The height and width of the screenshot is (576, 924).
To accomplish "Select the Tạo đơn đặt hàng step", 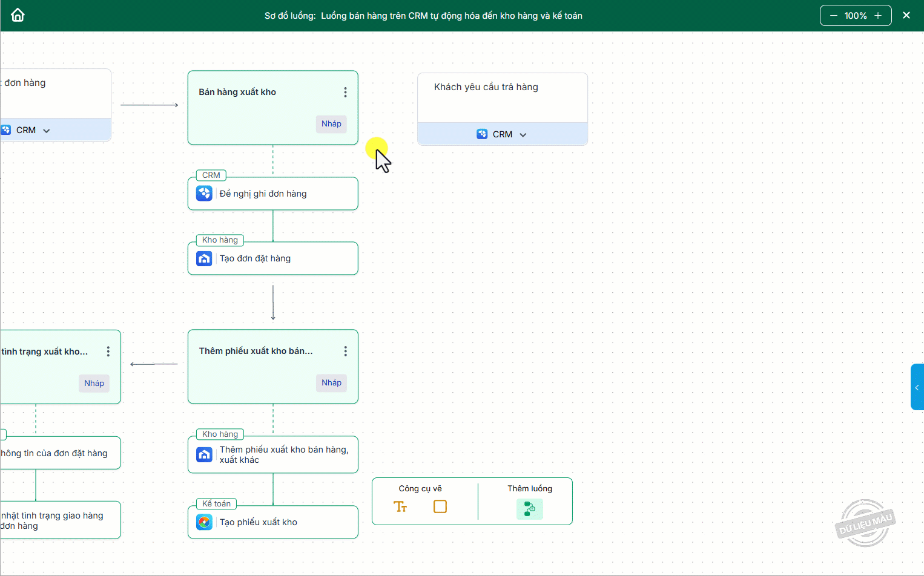I will click(x=273, y=258).
